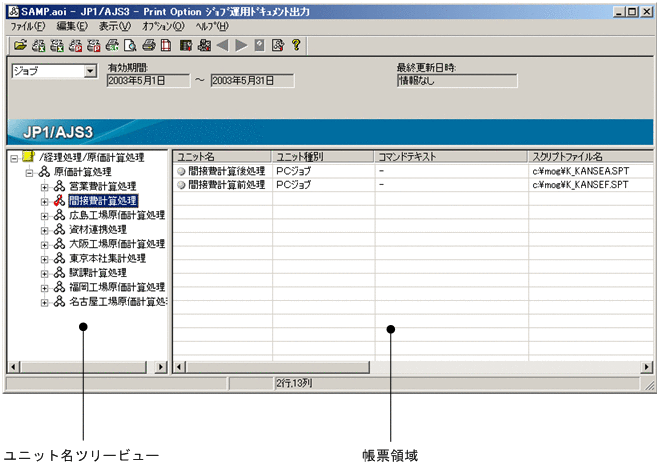Click the open file folder toolbar icon
This screenshot has height=468, width=660.
pyautogui.click(x=19, y=45)
